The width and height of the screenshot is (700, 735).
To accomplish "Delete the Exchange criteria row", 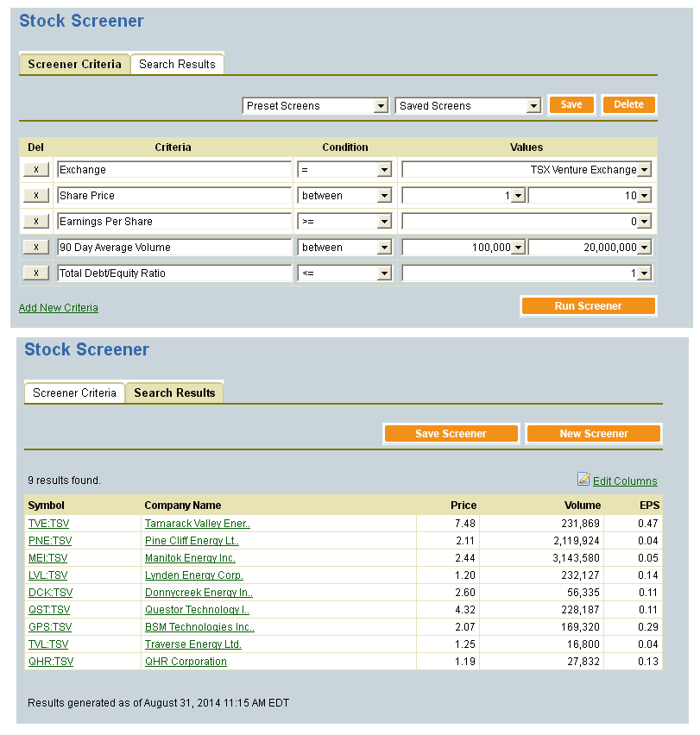I will (36, 170).
